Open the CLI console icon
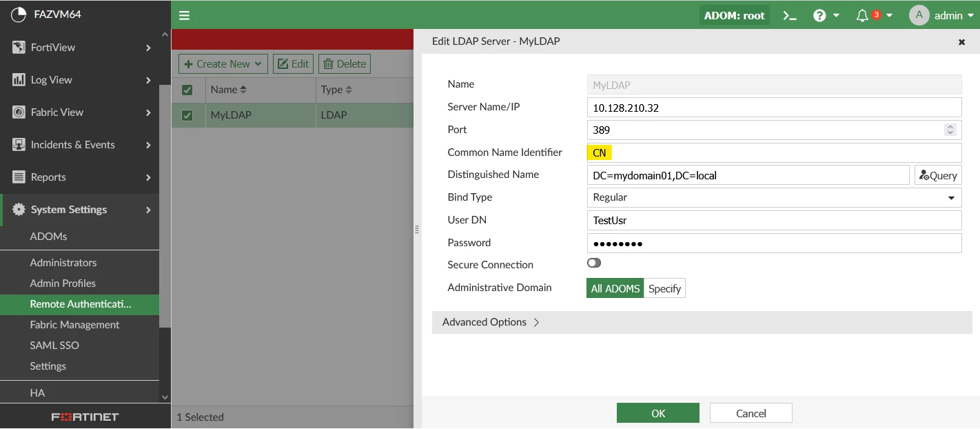Viewport: 980px width, 429px height. [x=790, y=15]
